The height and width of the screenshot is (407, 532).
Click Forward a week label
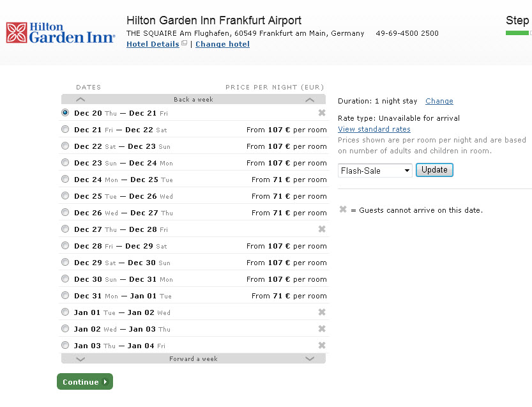(x=194, y=359)
